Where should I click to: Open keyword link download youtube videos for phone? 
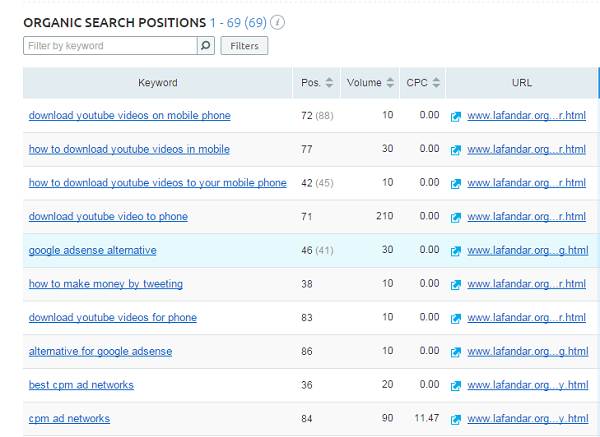coord(112,318)
